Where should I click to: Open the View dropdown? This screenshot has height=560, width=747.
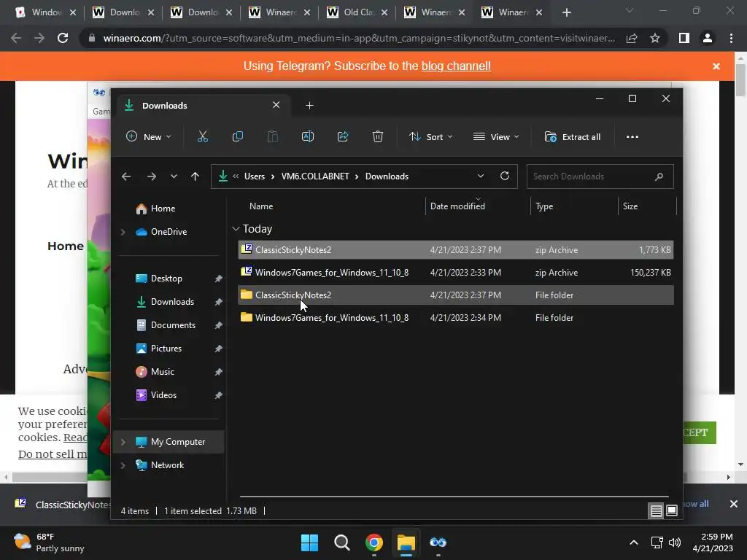pyautogui.click(x=496, y=136)
